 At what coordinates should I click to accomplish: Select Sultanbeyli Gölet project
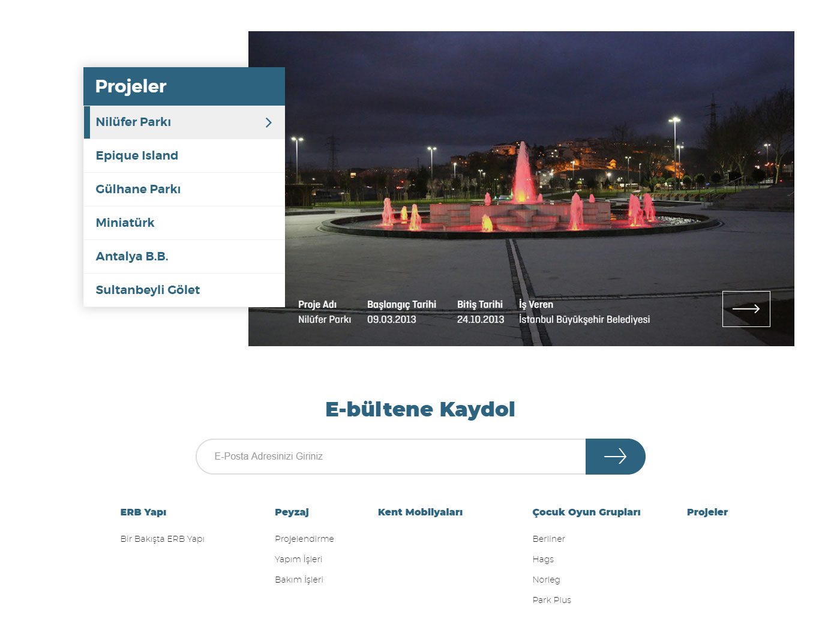[x=148, y=290]
